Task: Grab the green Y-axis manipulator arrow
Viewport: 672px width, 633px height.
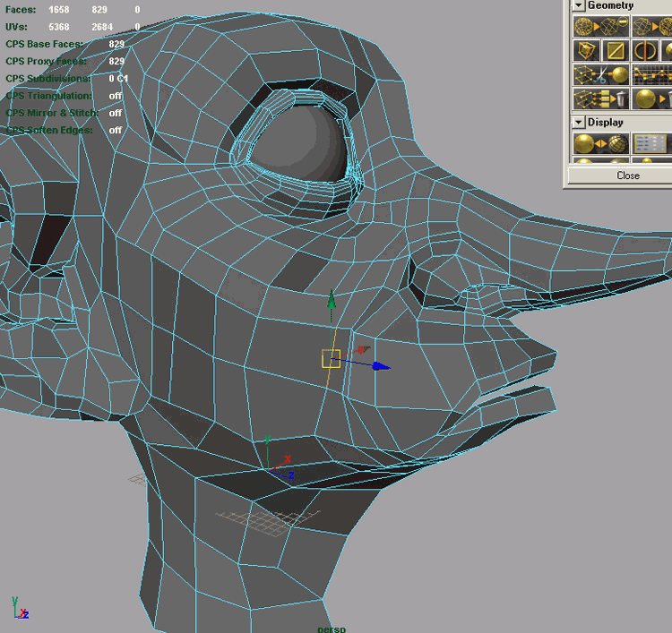Action: coord(332,300)
